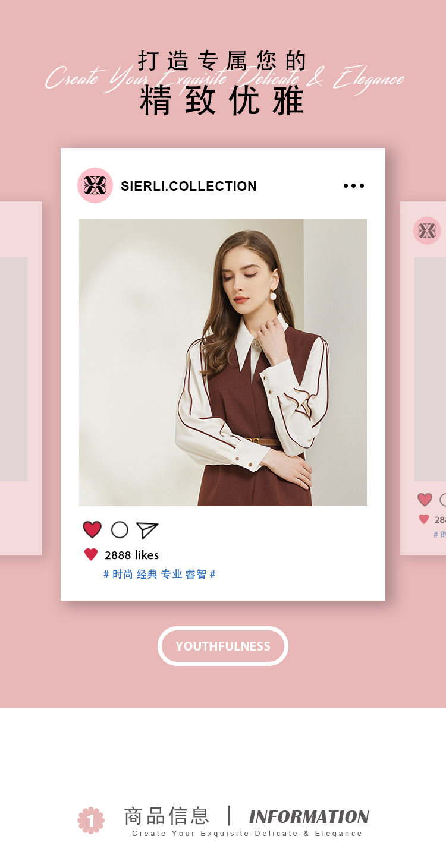Tap the red heart like icon
The height and width of the screenshot is (868, 446).
[x=92, y=529]
